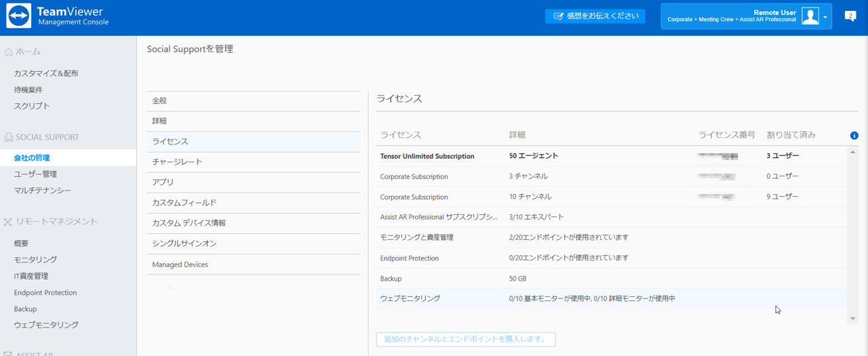Click the Backup 50 GB value
Screen dimensions: 868x356
point(518,279)
